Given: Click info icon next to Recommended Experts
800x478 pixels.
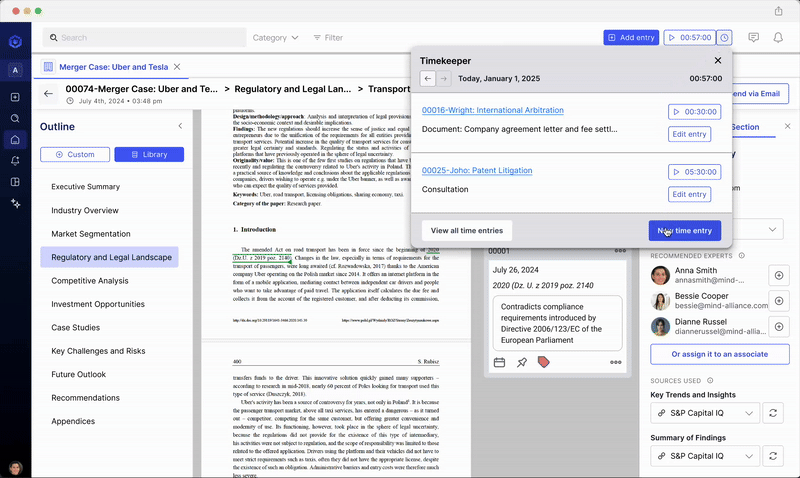Looking at the screenshot, I should tap(742, 256).
